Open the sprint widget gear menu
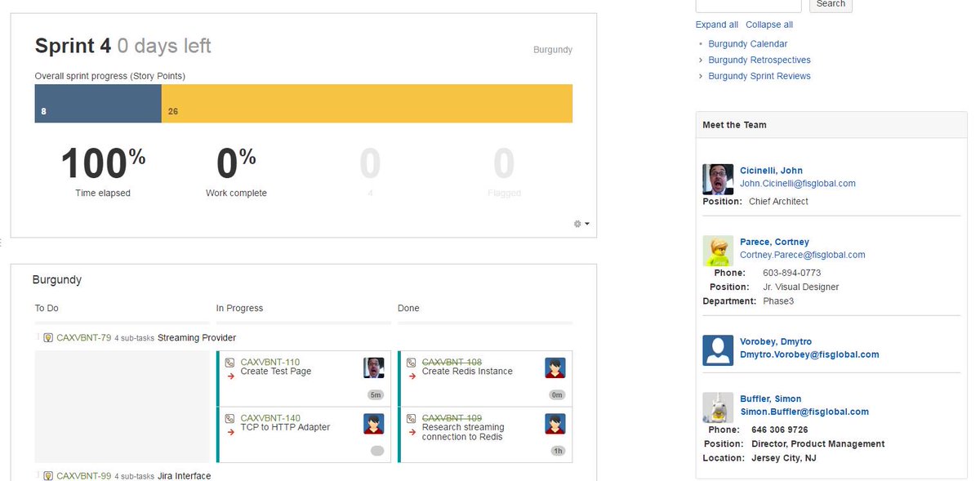This screenshot has width=980, height=481. (x=581, y=223)
